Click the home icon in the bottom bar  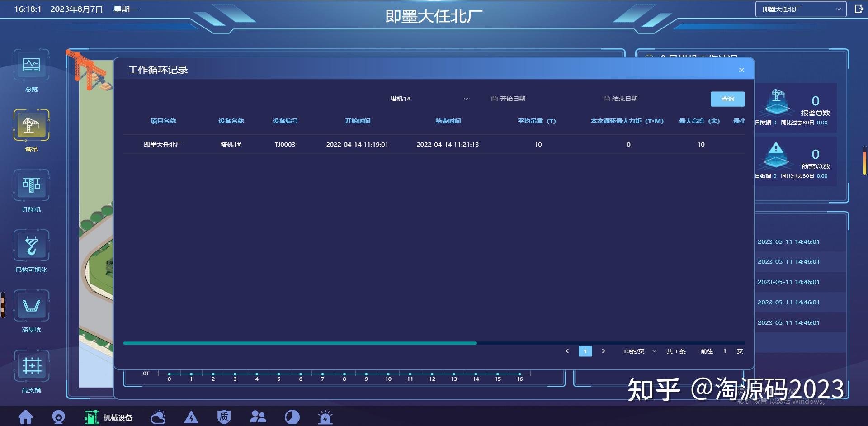pos(26,417)
